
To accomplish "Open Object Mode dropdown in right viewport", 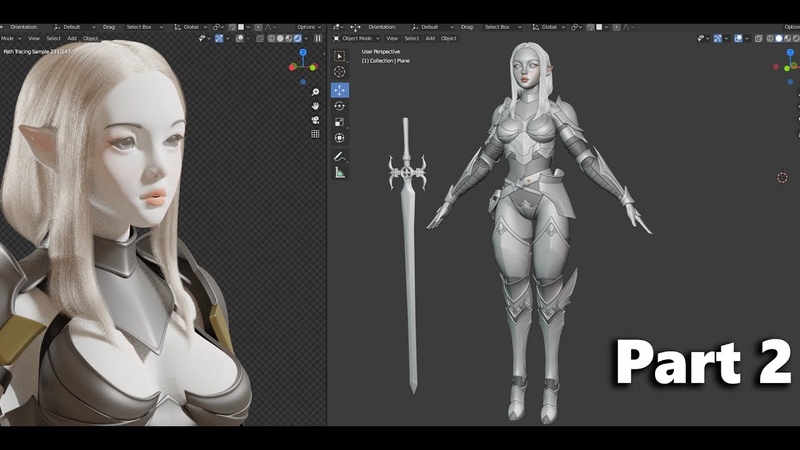I will [357, 38].
